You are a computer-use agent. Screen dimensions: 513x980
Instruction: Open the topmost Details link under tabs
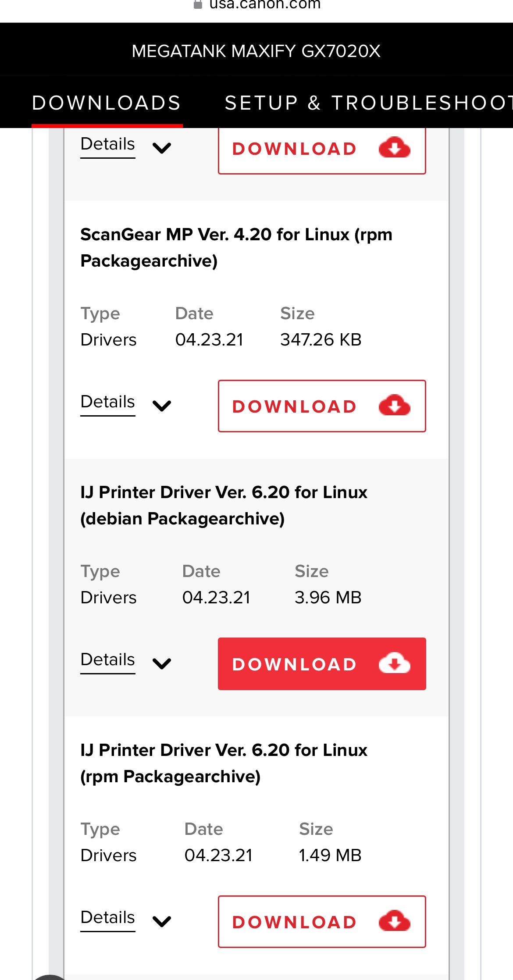pos(108,144)
